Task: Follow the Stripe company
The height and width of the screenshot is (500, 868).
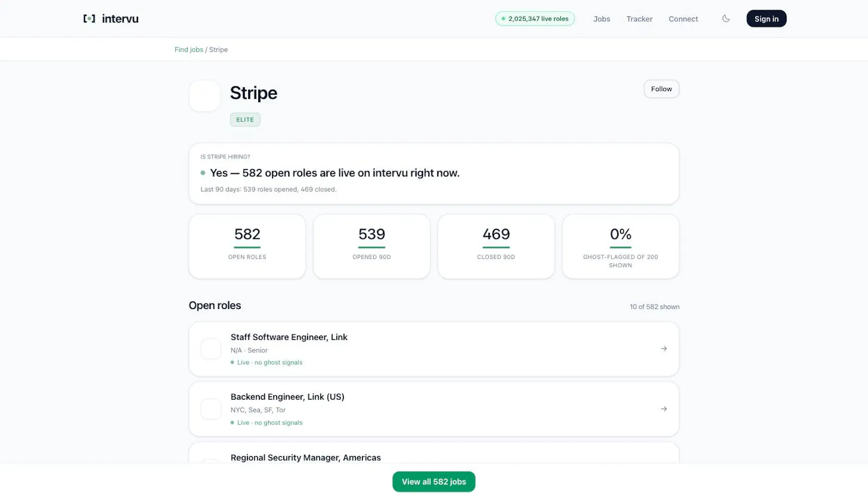Action: click(661, 89)
